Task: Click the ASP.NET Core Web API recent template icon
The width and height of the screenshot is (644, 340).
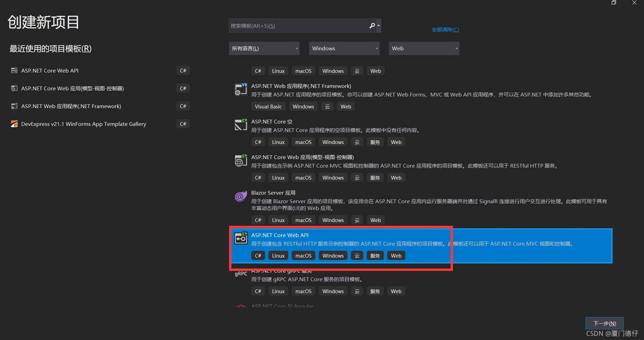Action: coord(14,70)
